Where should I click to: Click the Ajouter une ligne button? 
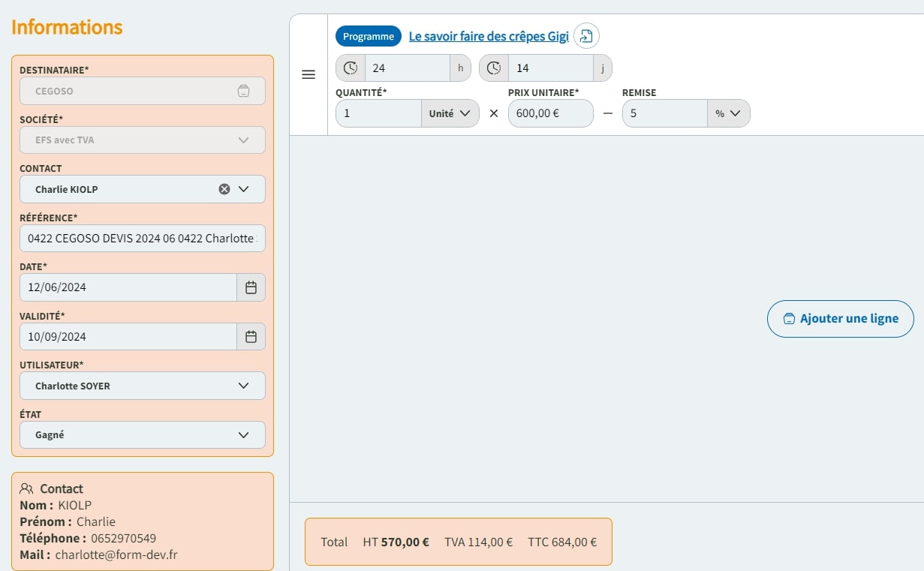pyautogui.click(x=840, y=319)
